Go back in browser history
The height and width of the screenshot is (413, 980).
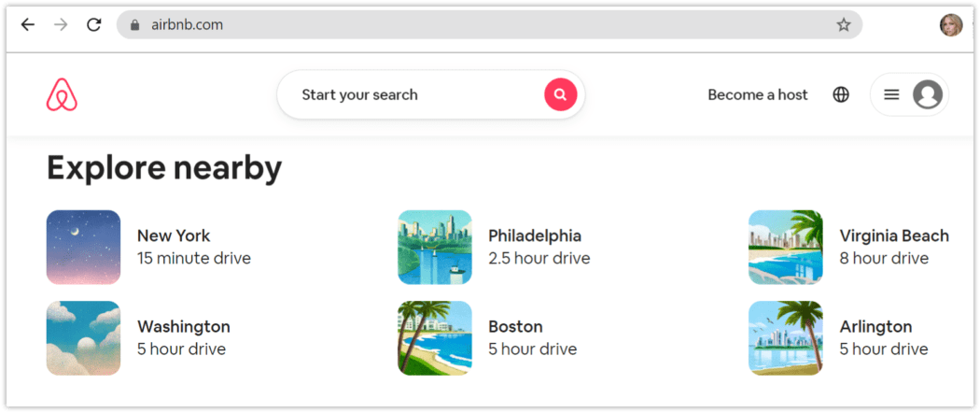tap(28, 25)
